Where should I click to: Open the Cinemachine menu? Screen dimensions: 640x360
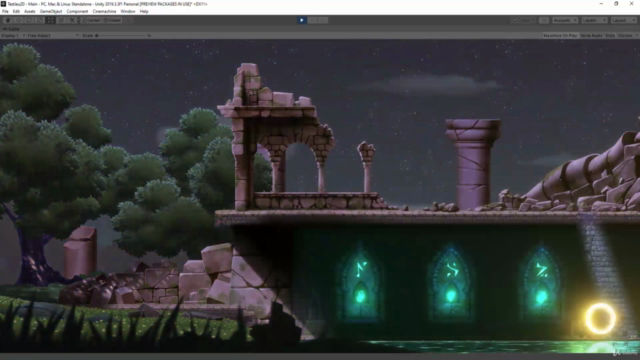point(104,11)
